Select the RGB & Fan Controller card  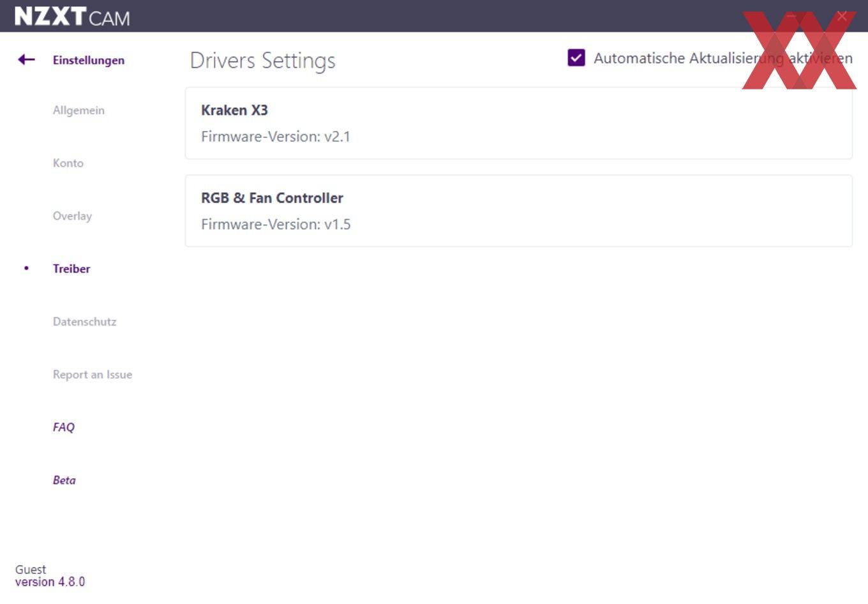tap(519, 211)
